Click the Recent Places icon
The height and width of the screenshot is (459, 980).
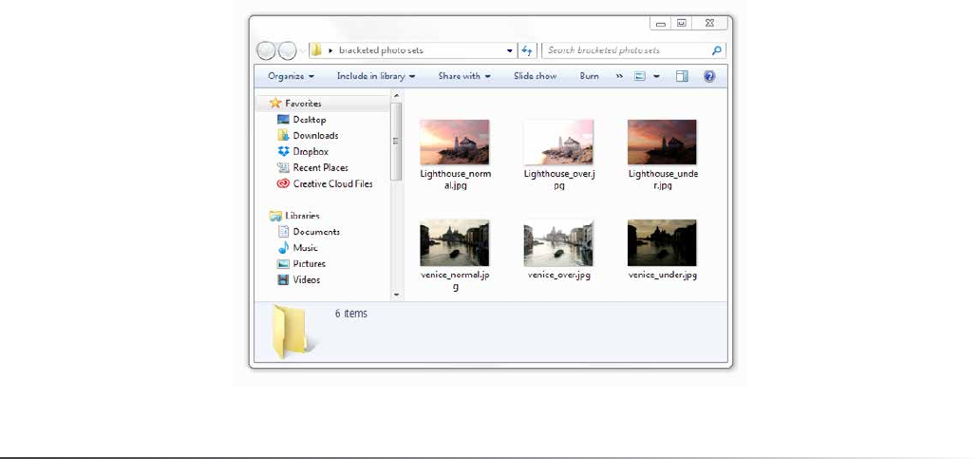(x=283, y=167)
